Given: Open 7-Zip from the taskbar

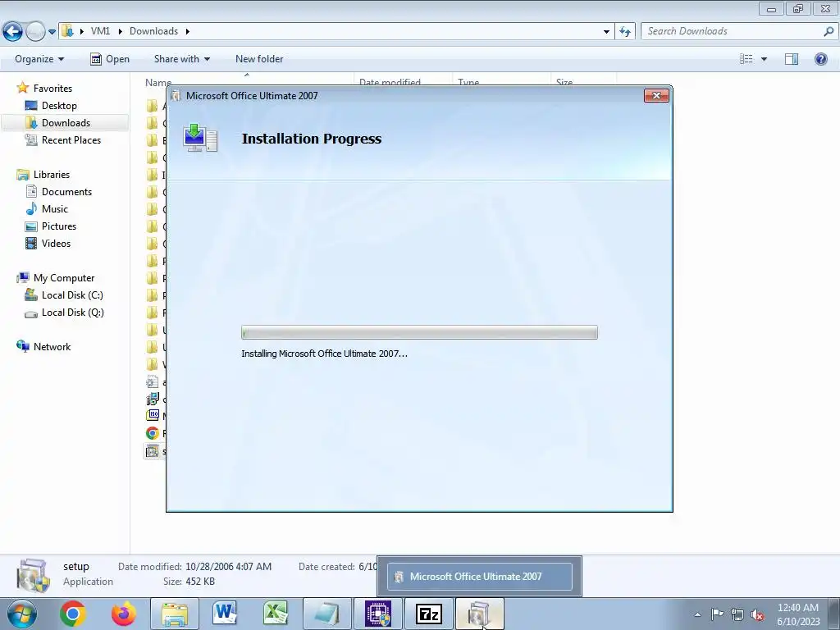Looking at the screenshot, I should (x=428, y=614).
